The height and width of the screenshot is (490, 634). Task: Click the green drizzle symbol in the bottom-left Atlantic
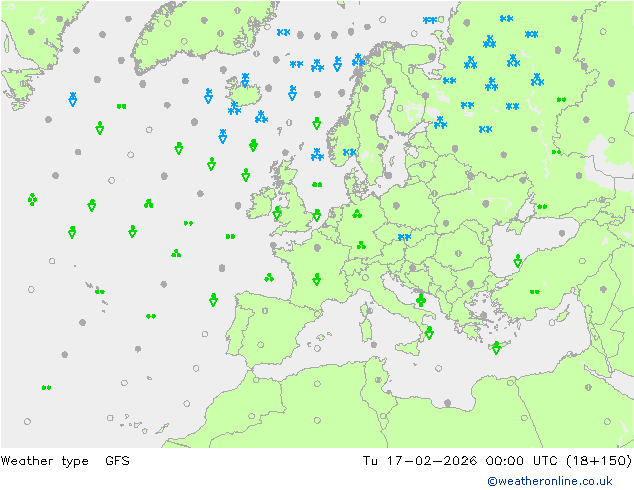46,387
